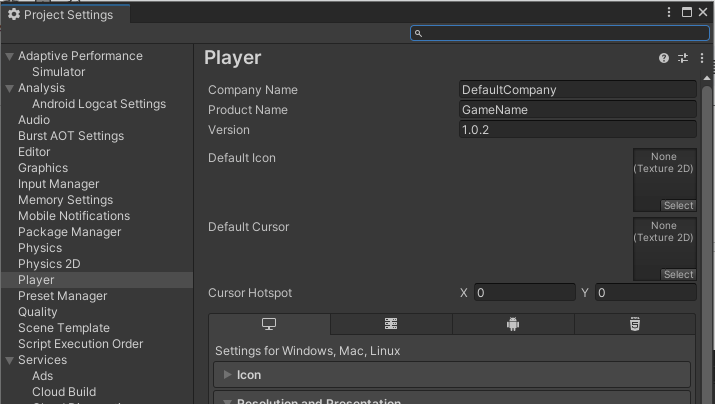
Task: Focus the Cursor Hotspot Y field
Action: pyautogui.click(x=646, y=293)
